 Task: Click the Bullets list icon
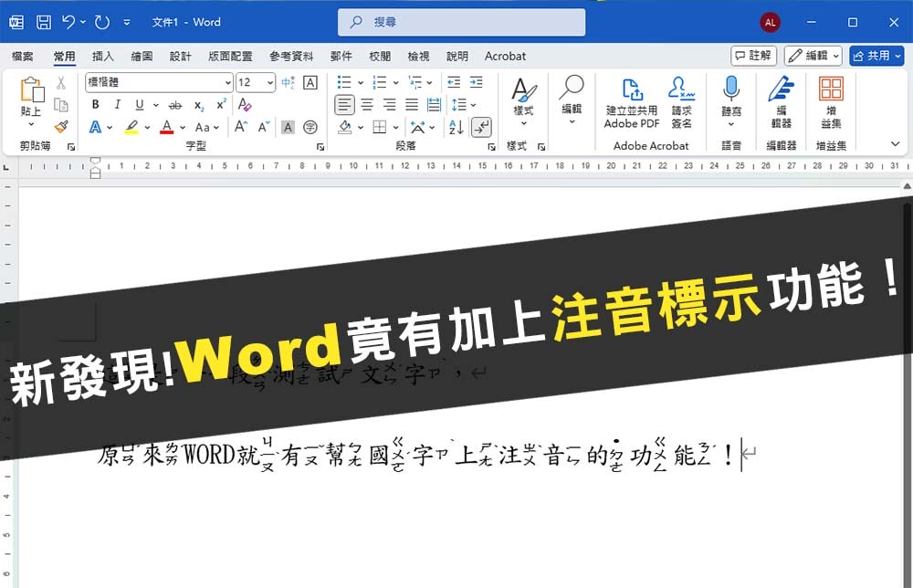[x=344, y=83]
